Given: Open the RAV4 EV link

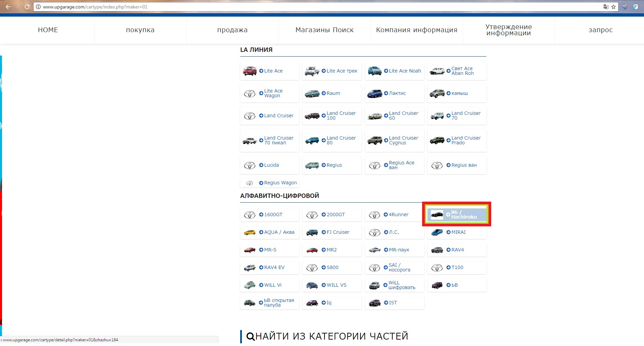Looking at the screenshot, I should coord(274,267).
